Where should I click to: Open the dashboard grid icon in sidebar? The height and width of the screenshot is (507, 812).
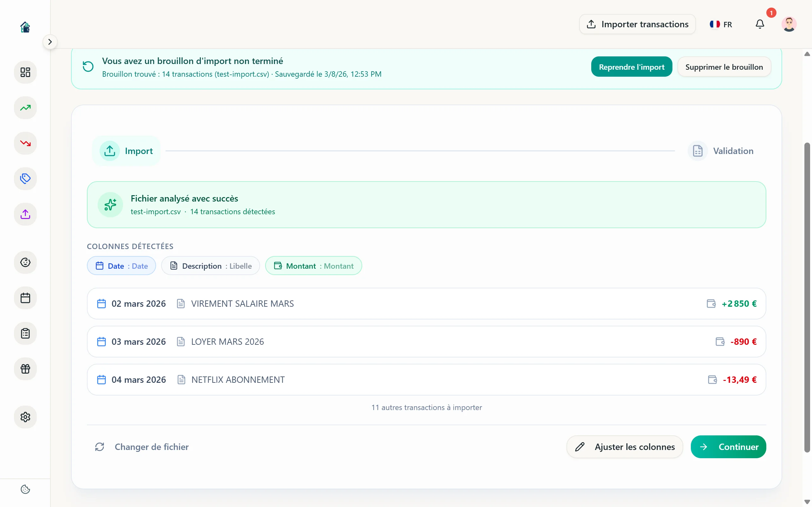pos(25,72)
